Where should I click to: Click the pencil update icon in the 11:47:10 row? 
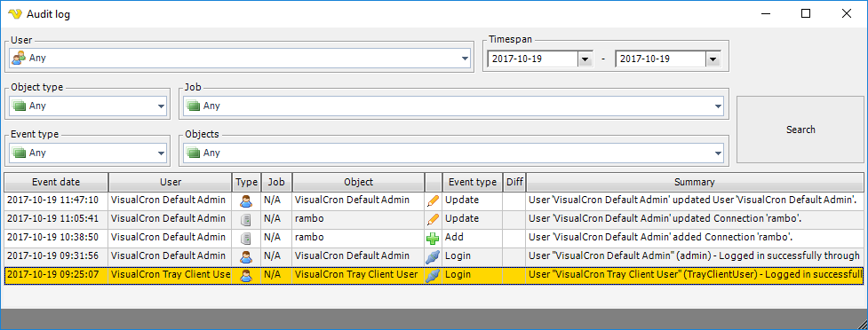(x=433, y=201)
